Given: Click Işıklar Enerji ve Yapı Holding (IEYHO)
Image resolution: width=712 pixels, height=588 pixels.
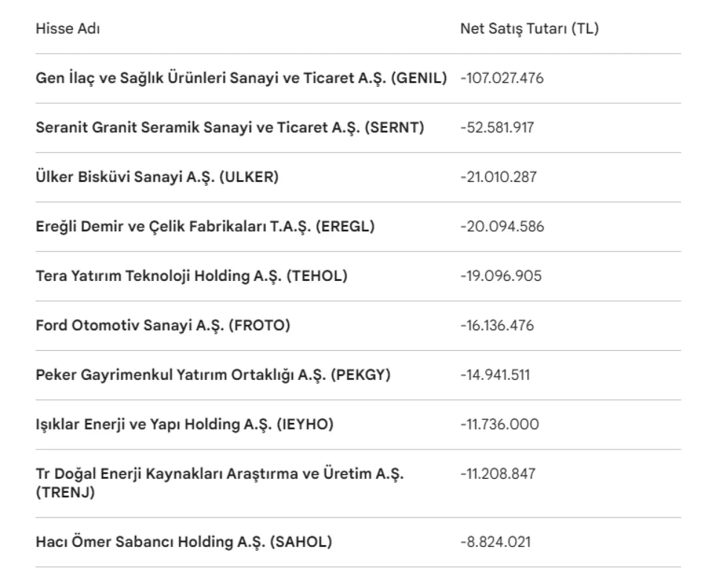Looking at the screenshot, I should pyautogui.click(x=184, y=424).
